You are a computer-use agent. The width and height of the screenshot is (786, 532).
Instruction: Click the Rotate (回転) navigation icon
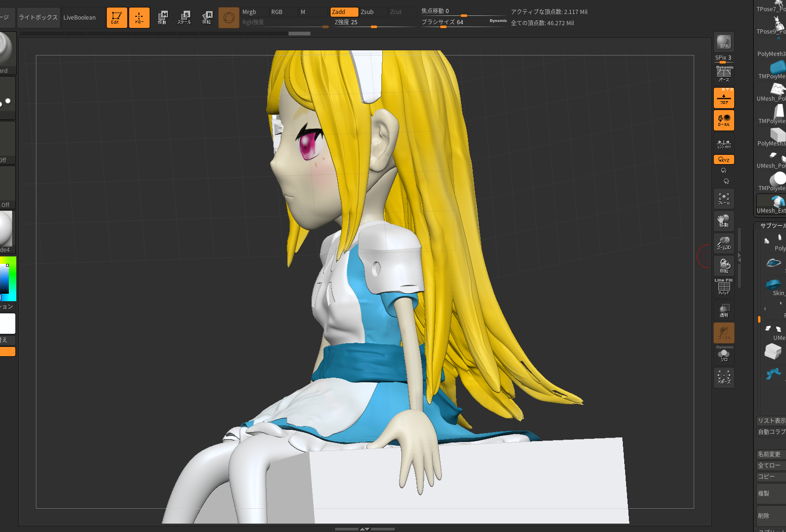tap(724, 266)
